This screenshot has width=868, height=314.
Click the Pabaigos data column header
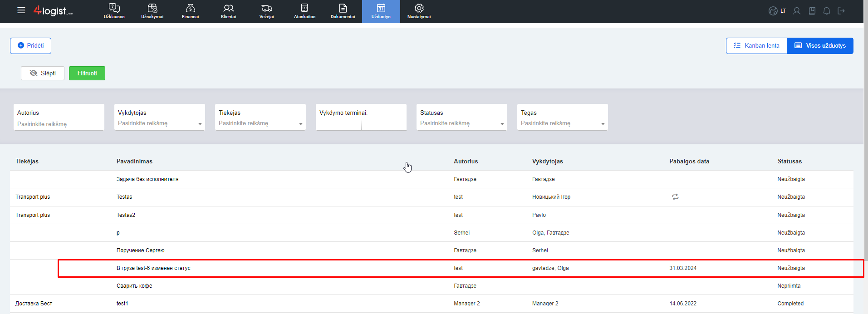(689, 162)
